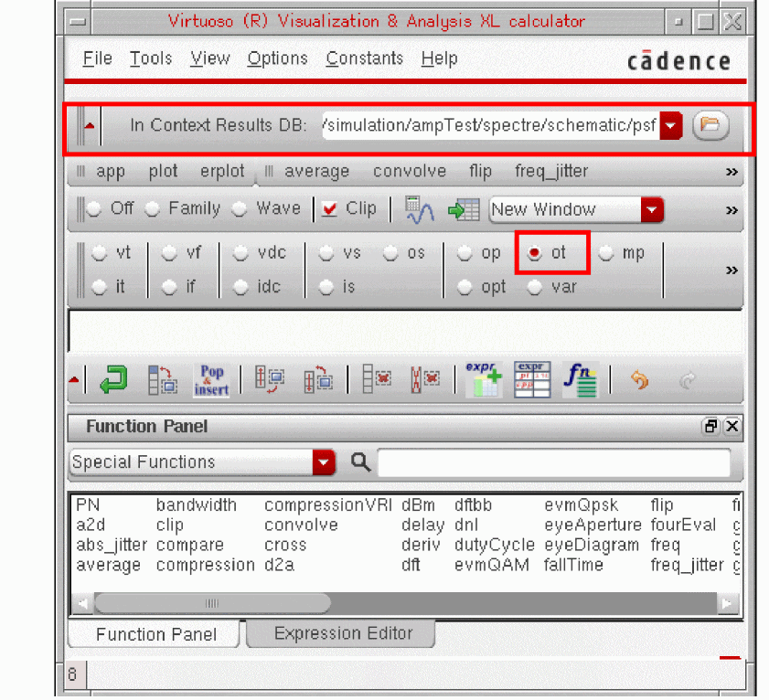Click the function list horizontal scrollbar thumb

pos(212,603)
